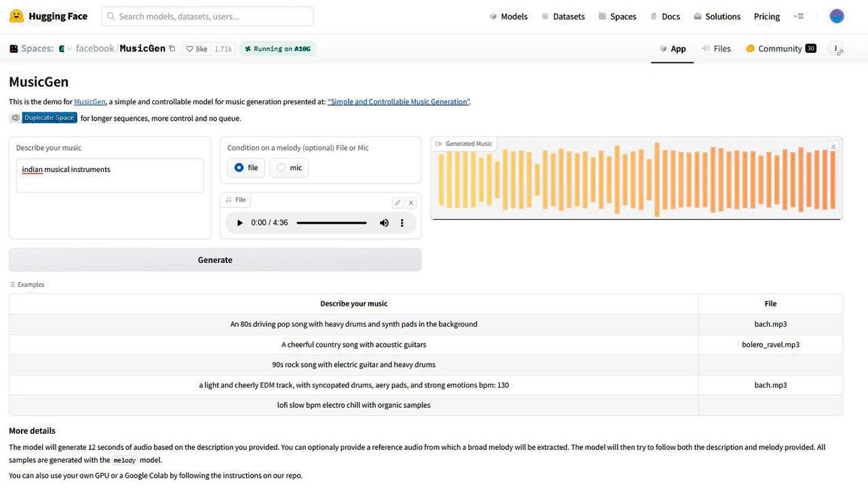868x488 pixels.
Task: Click the Duplicate Space button
Action: (43, 118)
